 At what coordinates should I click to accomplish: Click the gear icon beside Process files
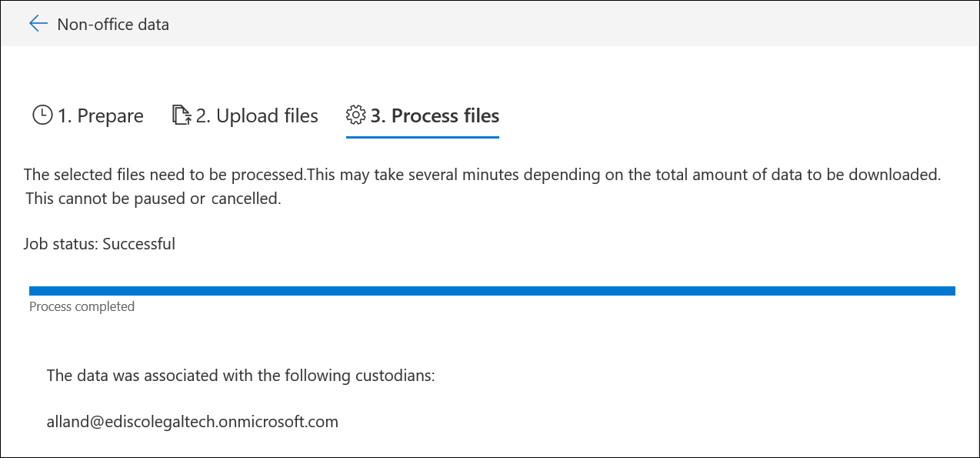(x=355, y=115)
